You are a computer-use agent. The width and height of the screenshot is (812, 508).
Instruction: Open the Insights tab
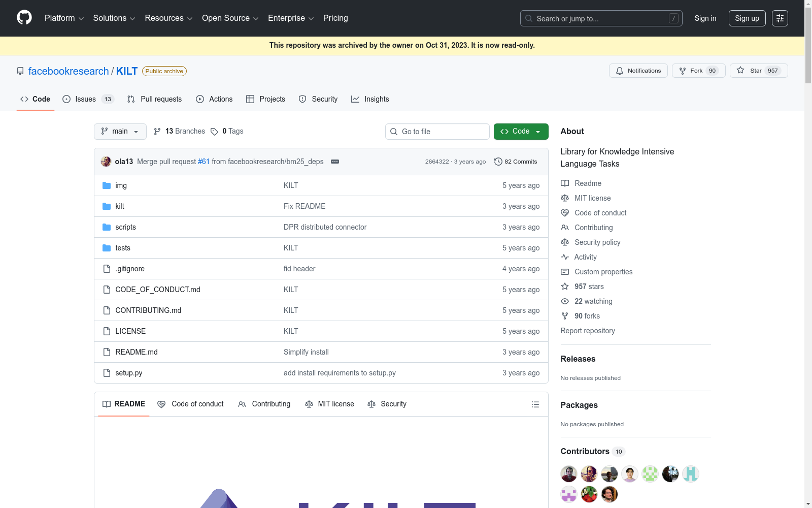pos(370,99)
